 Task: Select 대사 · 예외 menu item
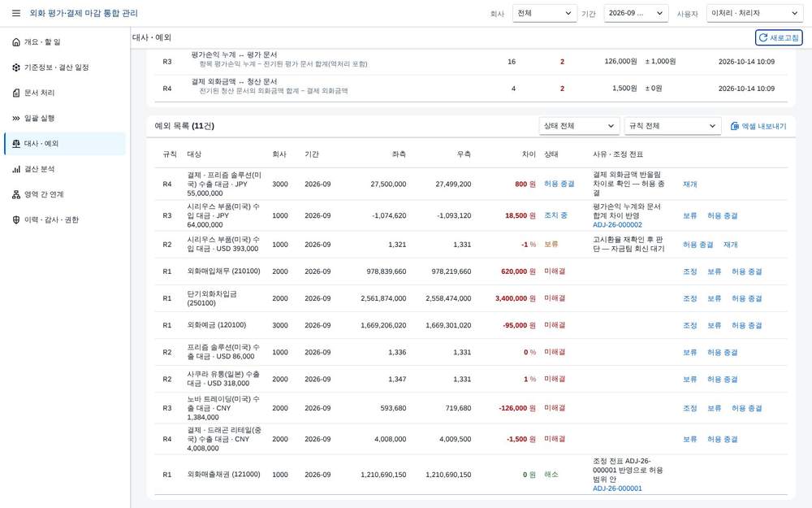point(65,144)
